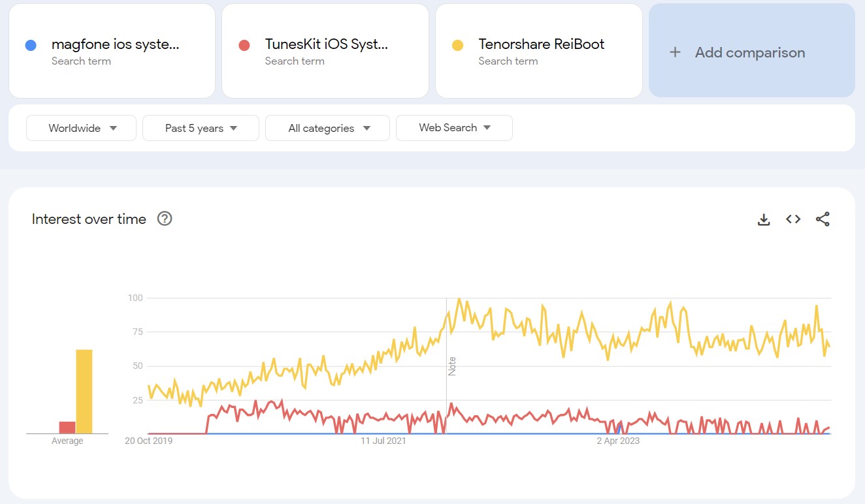Screen dimensions: 865x504
Task: Click the 75 value on the y-axis
Action: pos(137,332)
